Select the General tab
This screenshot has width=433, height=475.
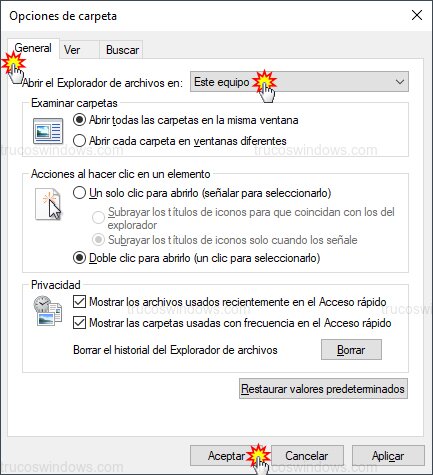click(33, 48)
